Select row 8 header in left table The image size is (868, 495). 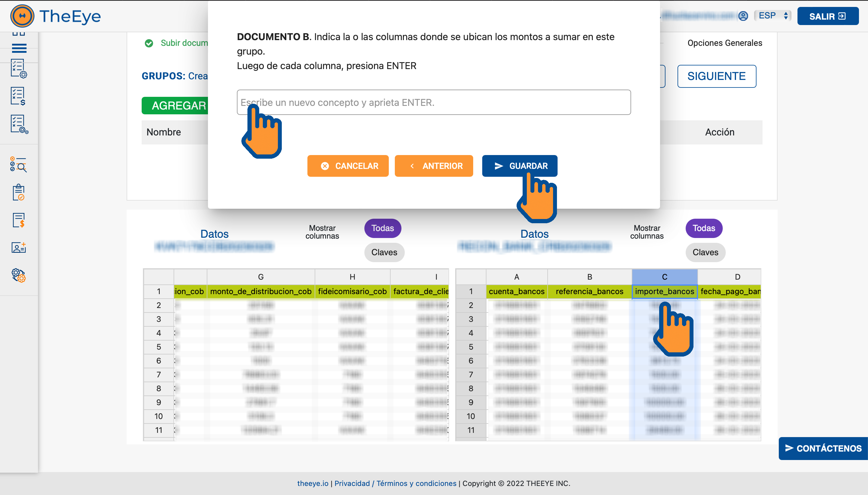tap(159, 388)
